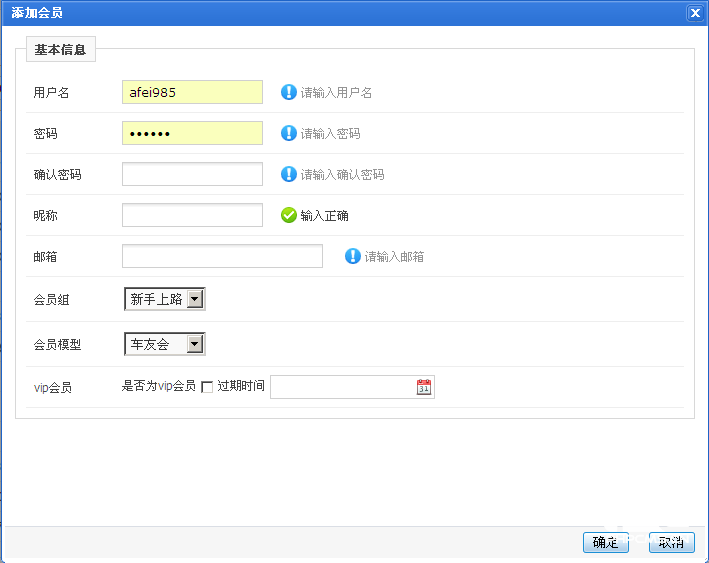Close the 添加会员 dialog with X

click(x=695, y=13)
